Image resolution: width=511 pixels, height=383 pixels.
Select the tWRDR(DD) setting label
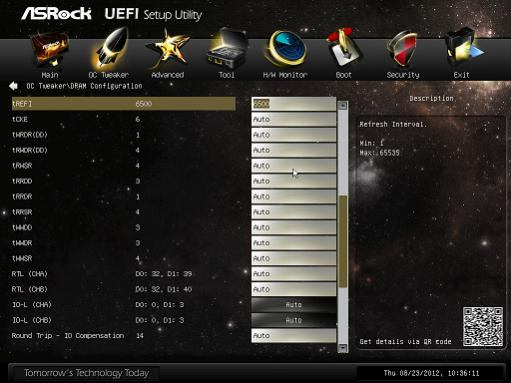coord(30,135)
